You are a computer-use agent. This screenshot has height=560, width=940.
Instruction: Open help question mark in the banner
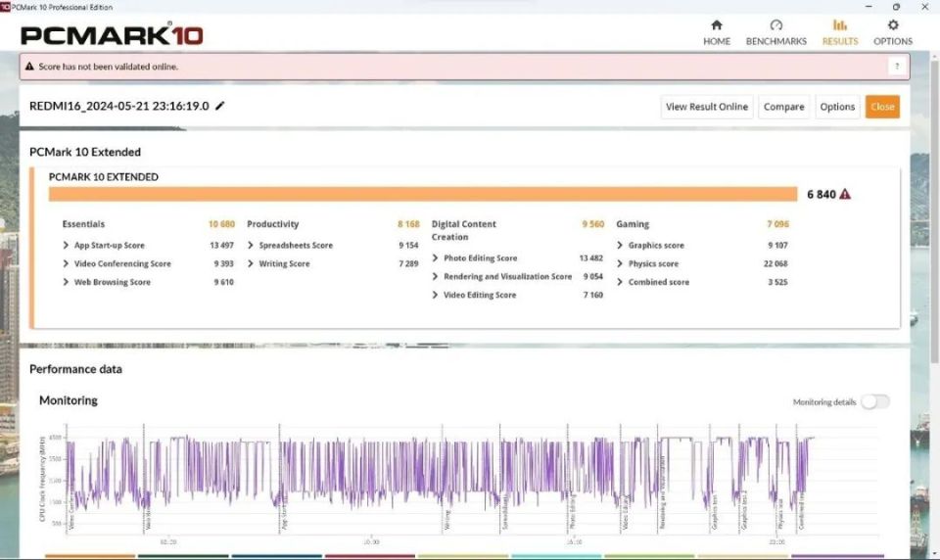click(897, 67)
